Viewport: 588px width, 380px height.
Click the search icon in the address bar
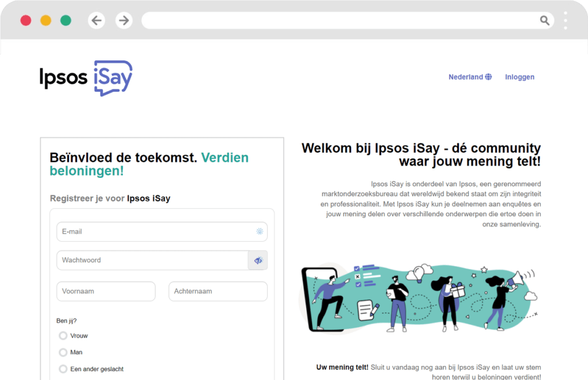coord(544,20)
